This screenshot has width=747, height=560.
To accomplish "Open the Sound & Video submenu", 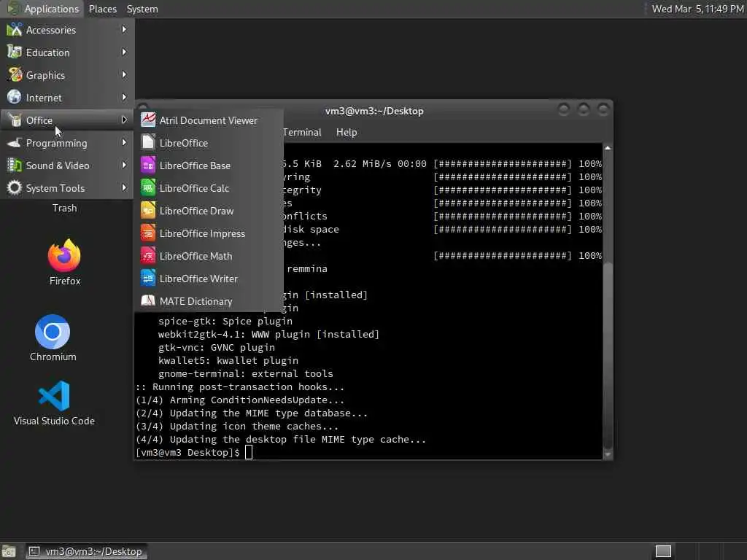I will (67, 166).
